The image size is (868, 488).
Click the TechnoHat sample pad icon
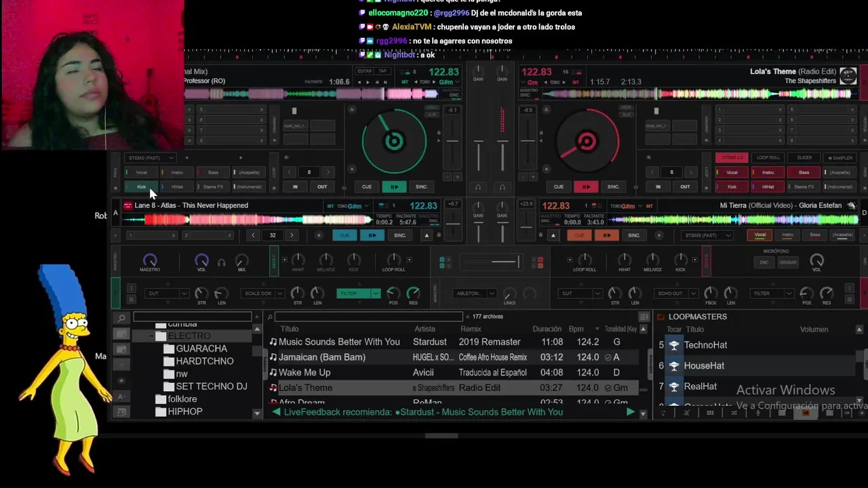point(674,345)
